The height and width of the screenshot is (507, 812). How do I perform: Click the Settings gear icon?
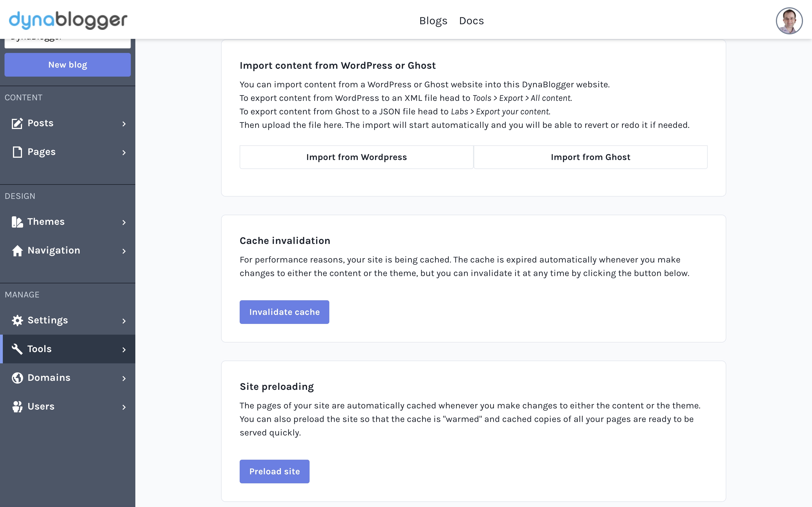click(x=17, y=321)
